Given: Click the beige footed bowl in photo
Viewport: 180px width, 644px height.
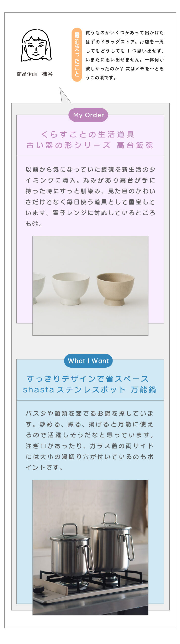Looking at the screenshot, I should (115, 289).
